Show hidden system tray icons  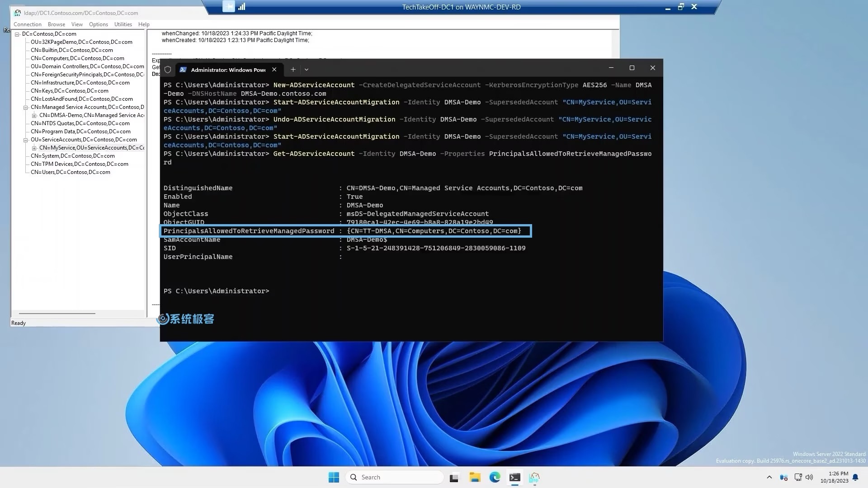click(x=769, y=477)
